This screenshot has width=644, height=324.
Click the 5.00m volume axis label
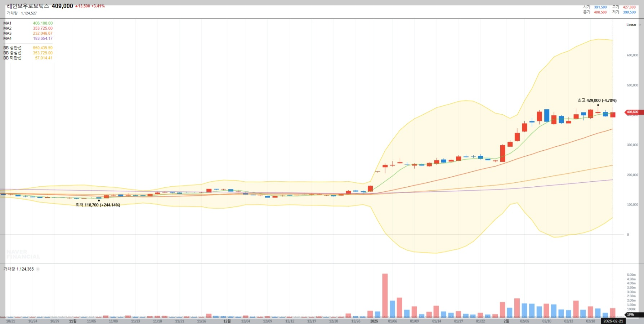(x=631, y=275)
